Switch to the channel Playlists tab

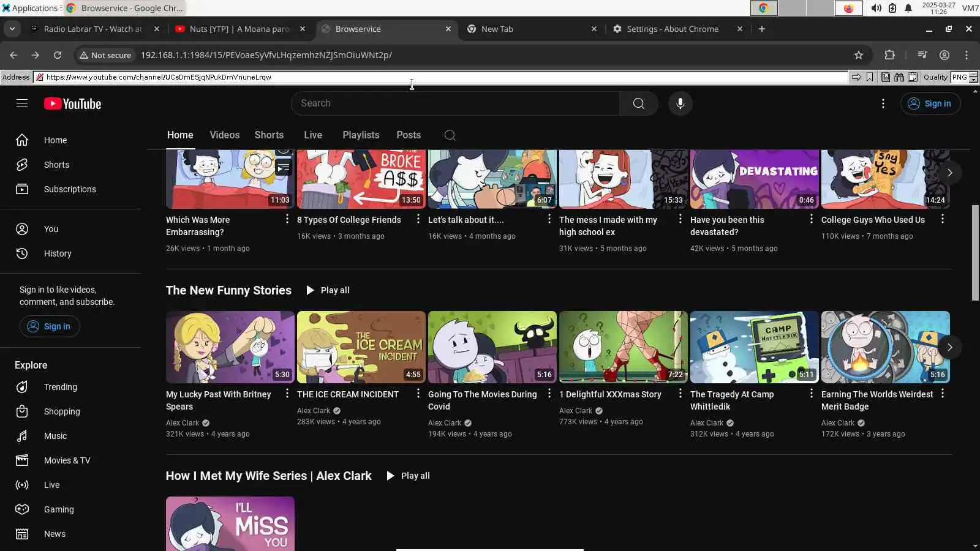361,135
